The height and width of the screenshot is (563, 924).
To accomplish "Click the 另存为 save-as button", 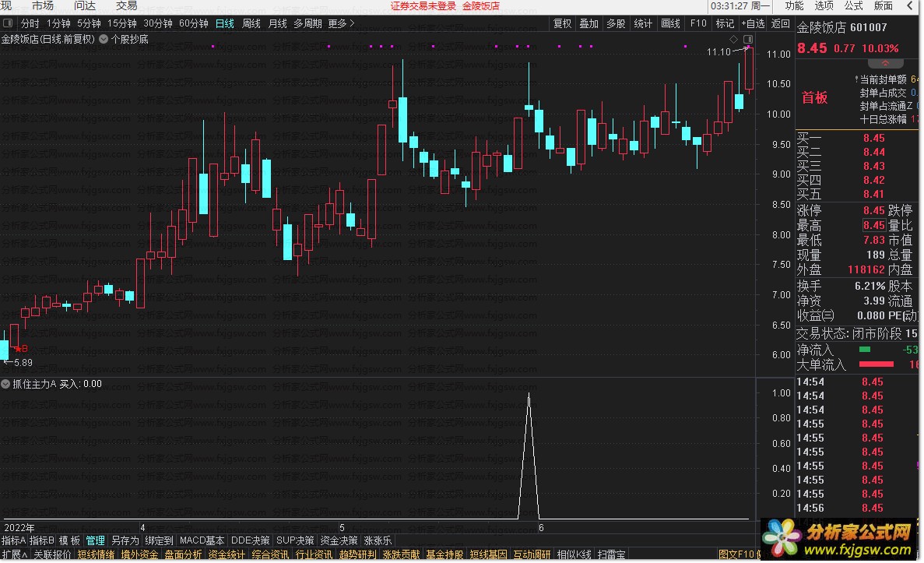I will coord(125,540).
